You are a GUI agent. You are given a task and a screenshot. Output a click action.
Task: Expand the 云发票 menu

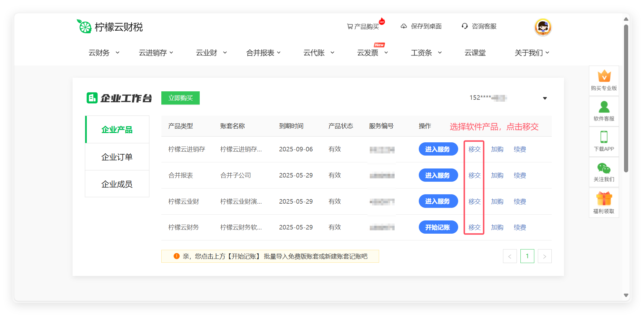(x=372, y=53)
